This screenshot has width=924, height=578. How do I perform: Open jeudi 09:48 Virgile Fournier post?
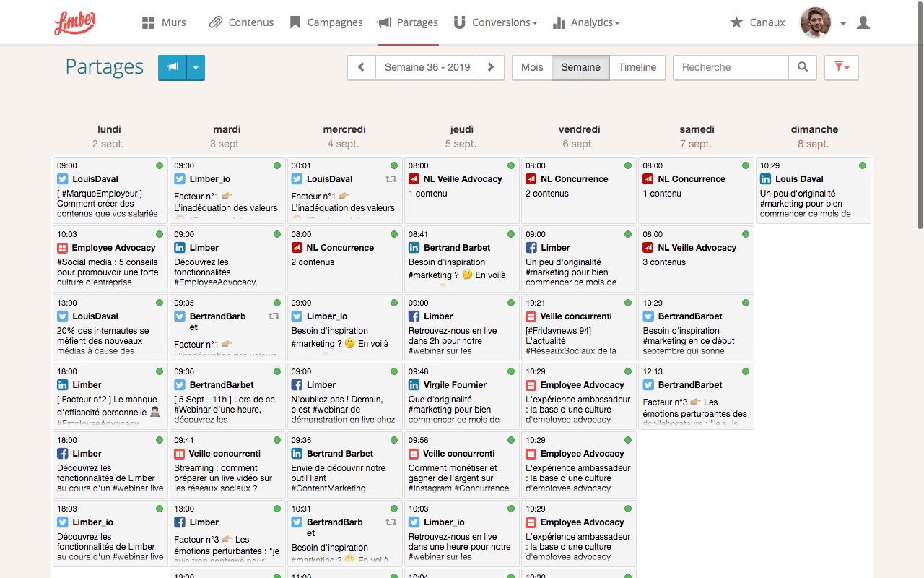(x=462, y=396)
